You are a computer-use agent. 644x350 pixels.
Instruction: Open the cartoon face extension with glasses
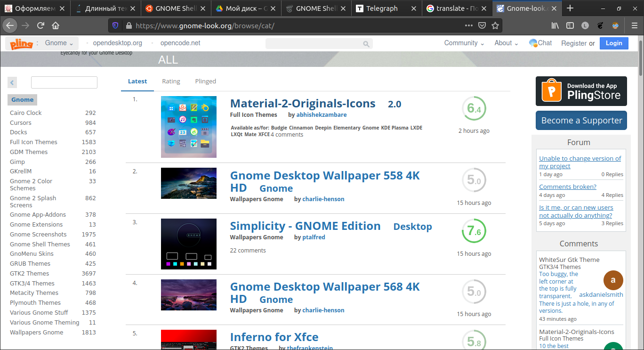615,25
